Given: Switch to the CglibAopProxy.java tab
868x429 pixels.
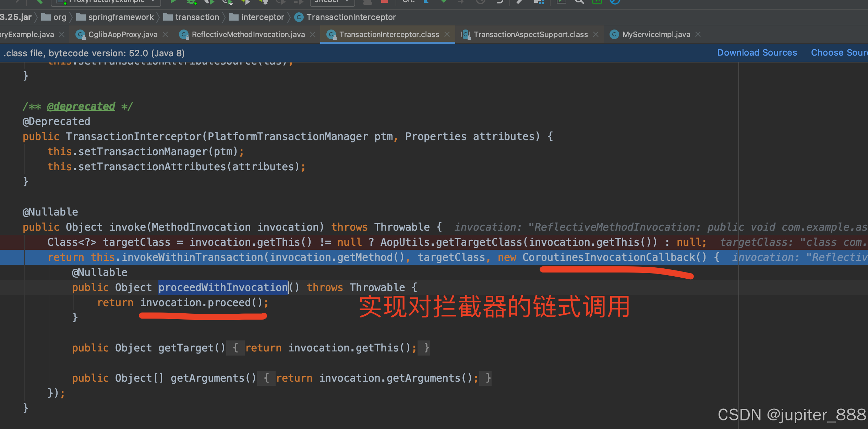Looking at the screenshot, I should point(123,34).
